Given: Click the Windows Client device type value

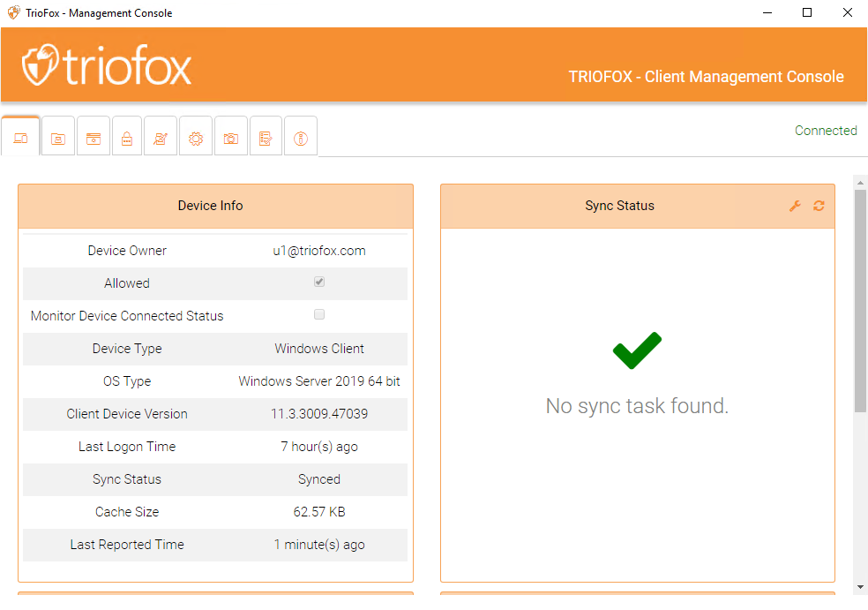Looking at the screenshot, I should (319, 349).
